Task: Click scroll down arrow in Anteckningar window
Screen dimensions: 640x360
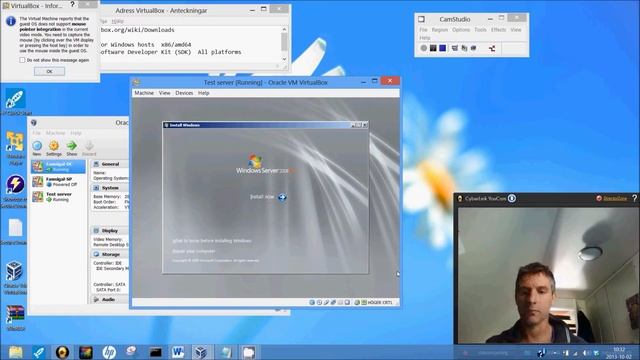Action: (x=284, y=59)
